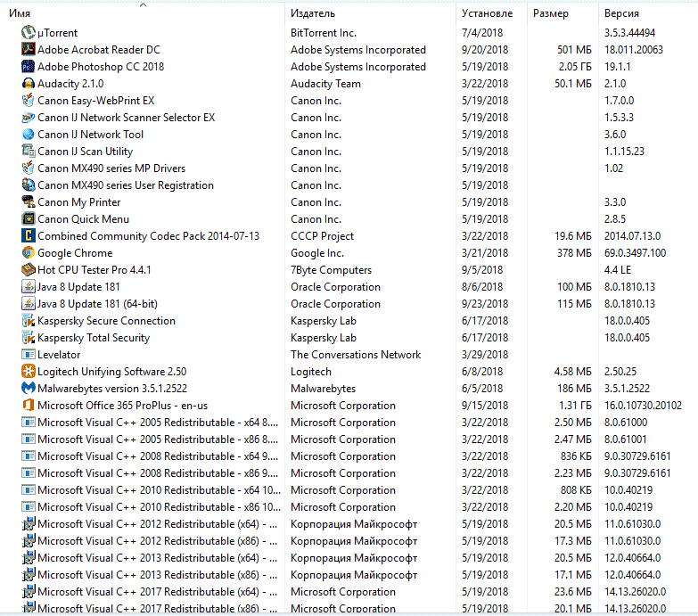Click Audacity Team publisher cell
Image resolution: width=698 pixels, height=616 pixels.
pyautogui.click(x=325, y=83)
